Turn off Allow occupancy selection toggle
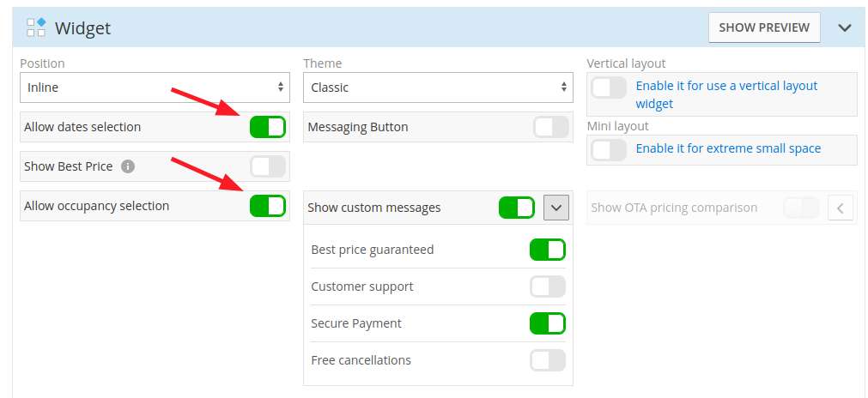Screen dimensions: 868x398 click(x=268, y=206)
